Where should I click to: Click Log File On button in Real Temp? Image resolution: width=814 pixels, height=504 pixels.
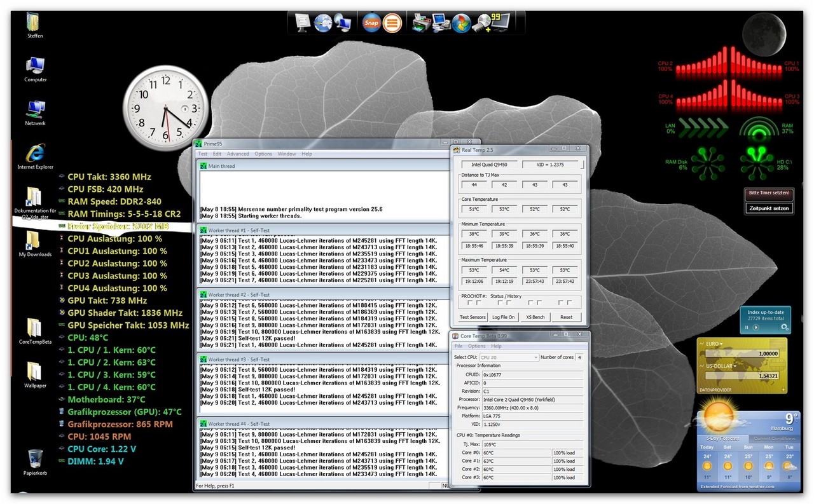(504, 317)
